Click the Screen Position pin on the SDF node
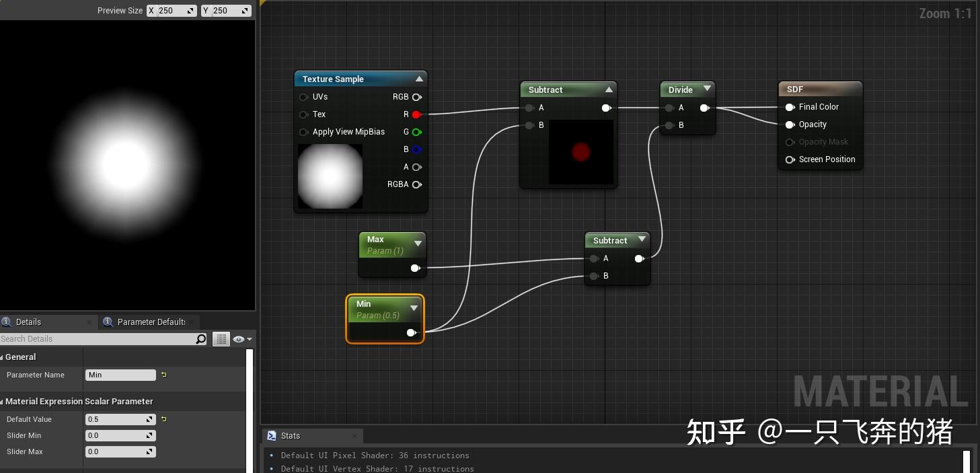Image resolution: width=980 pixels, height=473 pixels. [x=789, y=159]
